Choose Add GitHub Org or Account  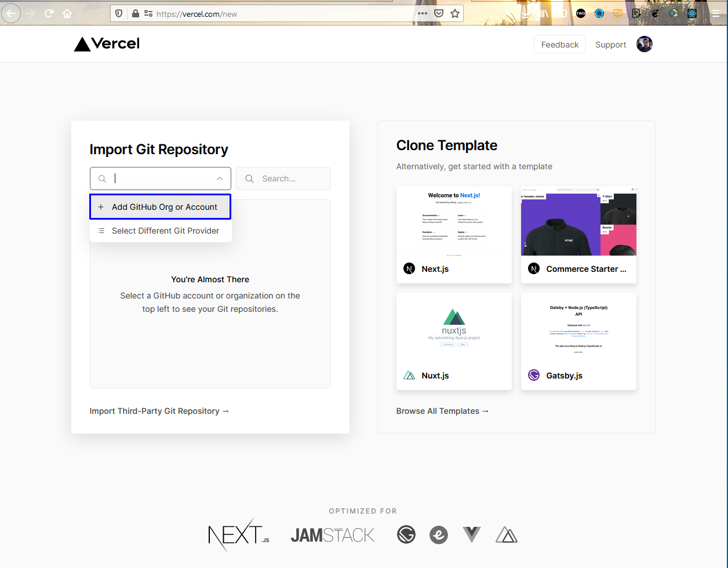(x=161, y=207)
